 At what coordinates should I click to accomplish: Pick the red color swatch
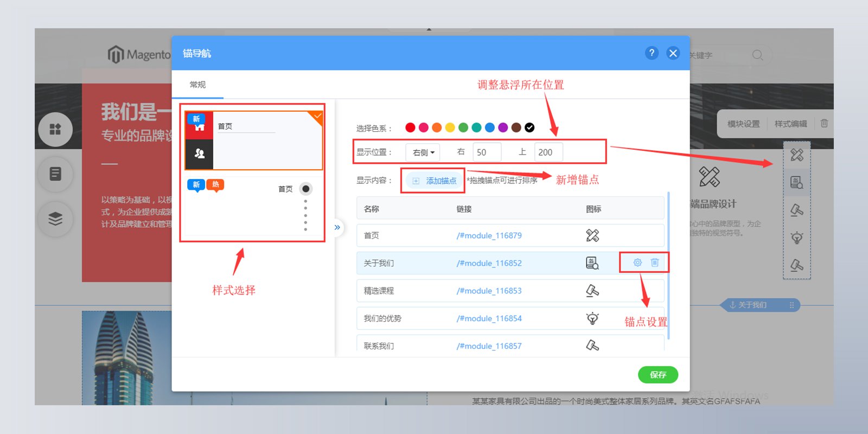click(410, 127)
